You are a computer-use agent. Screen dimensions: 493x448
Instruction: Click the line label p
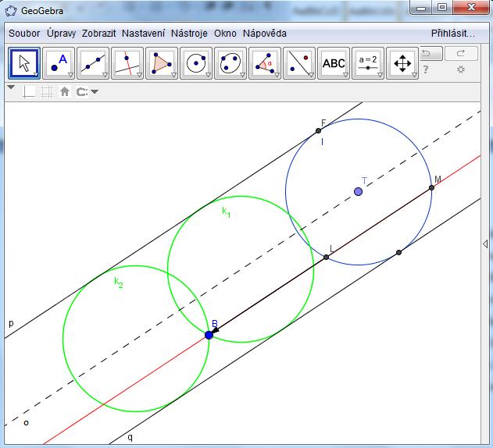click(11, 324)
